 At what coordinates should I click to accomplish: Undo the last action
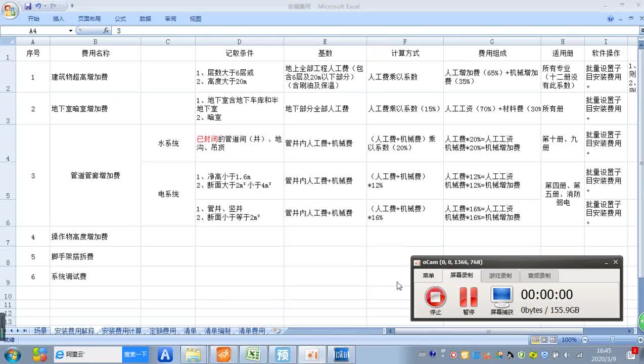[x=38, y=6]
